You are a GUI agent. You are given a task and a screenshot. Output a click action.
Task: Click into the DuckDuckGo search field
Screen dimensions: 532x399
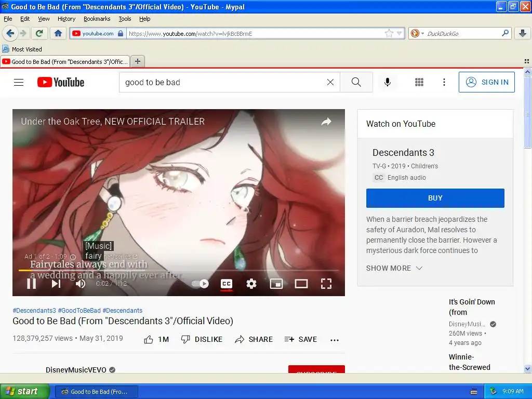(x=463, y=33)
